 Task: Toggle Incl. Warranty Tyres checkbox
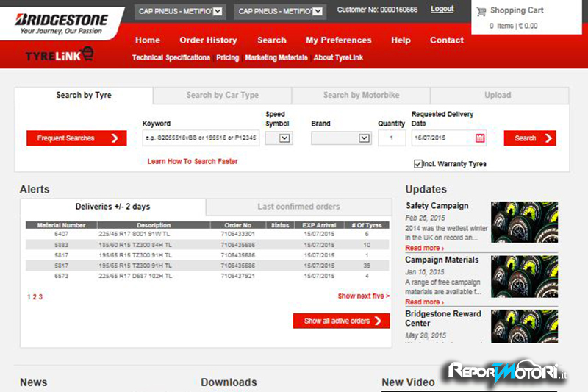[418, 164]
